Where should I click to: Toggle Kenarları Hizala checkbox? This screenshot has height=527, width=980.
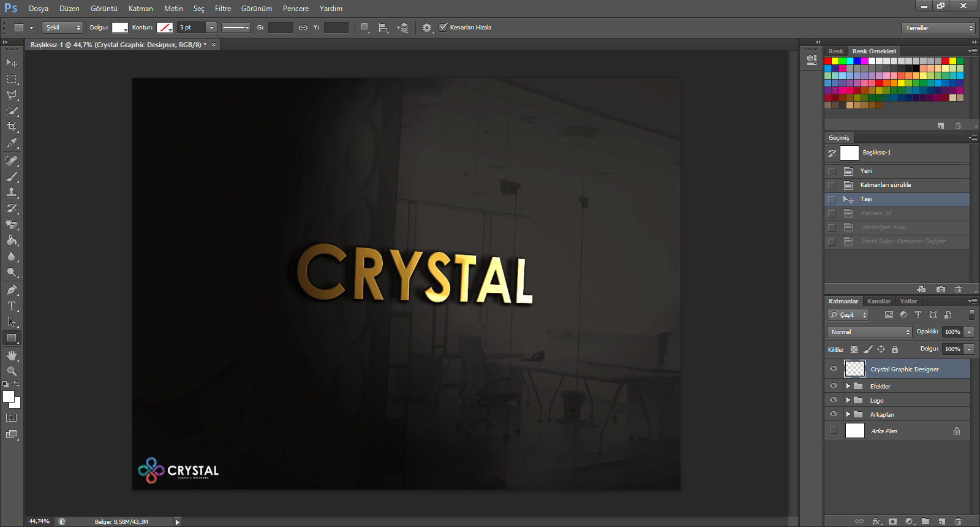(x=443, y=27)
